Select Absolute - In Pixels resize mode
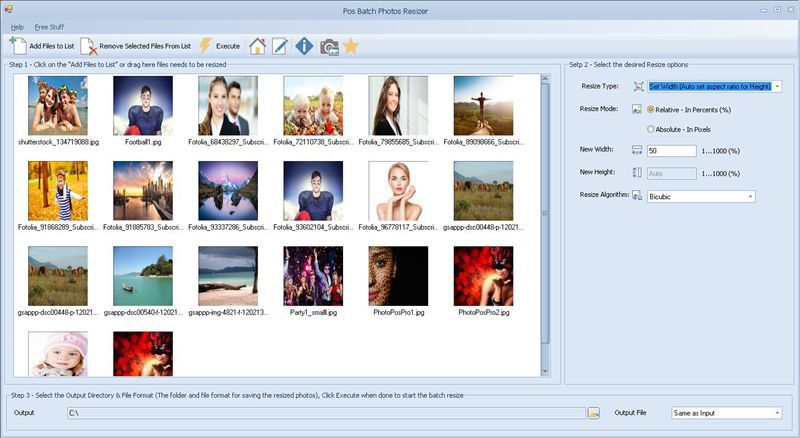The height and width of the screenshot is (438, 800). (651, 129)
